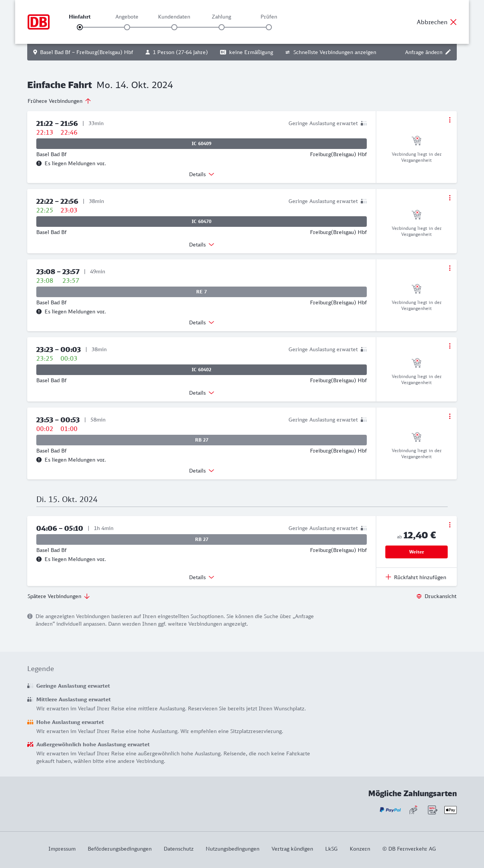Viewport: 484px width, 868px height.
Task: Open three-dot menu for IC 60409 connection
Action: (x=450, y=120)
